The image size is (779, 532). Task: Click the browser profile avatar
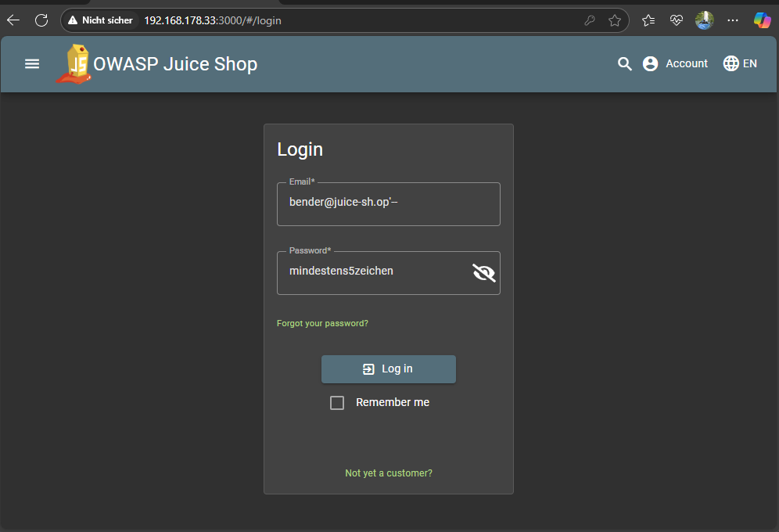point(704,20)
